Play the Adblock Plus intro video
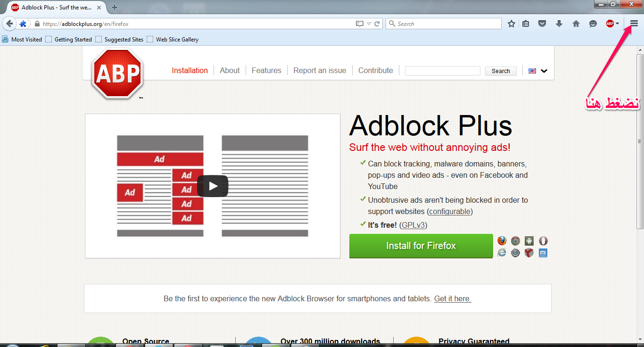This screenshot has width=644, height=347. point(213,186)
